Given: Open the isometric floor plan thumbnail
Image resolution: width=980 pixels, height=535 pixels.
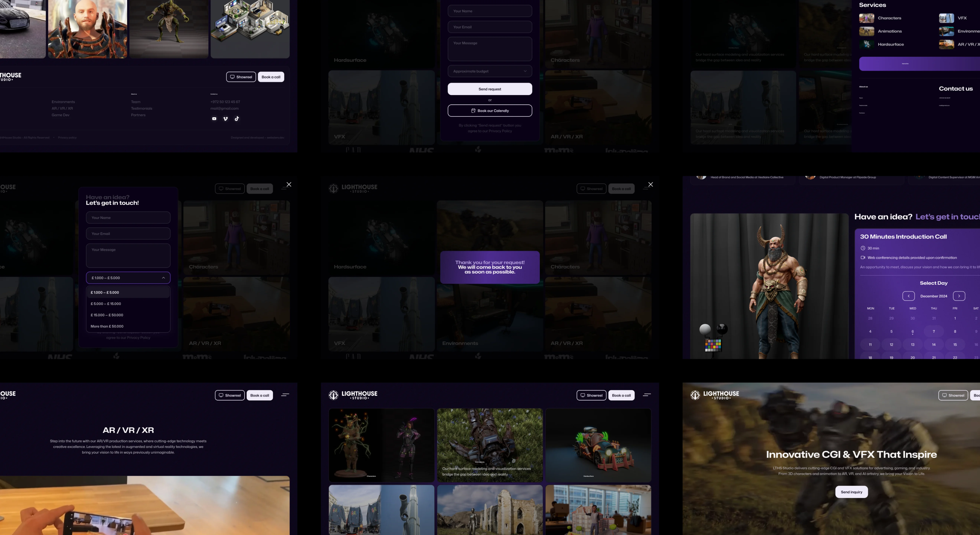Looking at the screenshot, I should point(250,29).
